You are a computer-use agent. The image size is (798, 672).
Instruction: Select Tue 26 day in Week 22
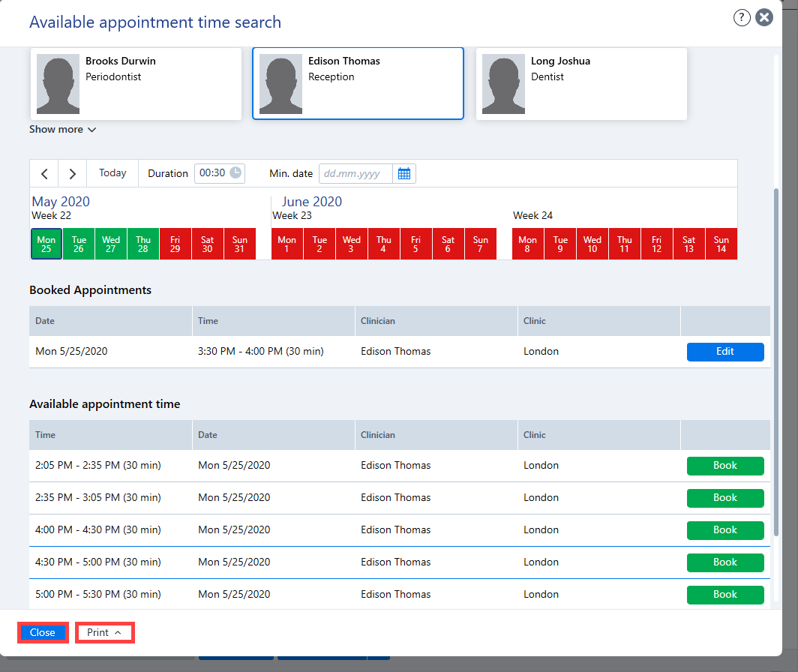point(78,244)
